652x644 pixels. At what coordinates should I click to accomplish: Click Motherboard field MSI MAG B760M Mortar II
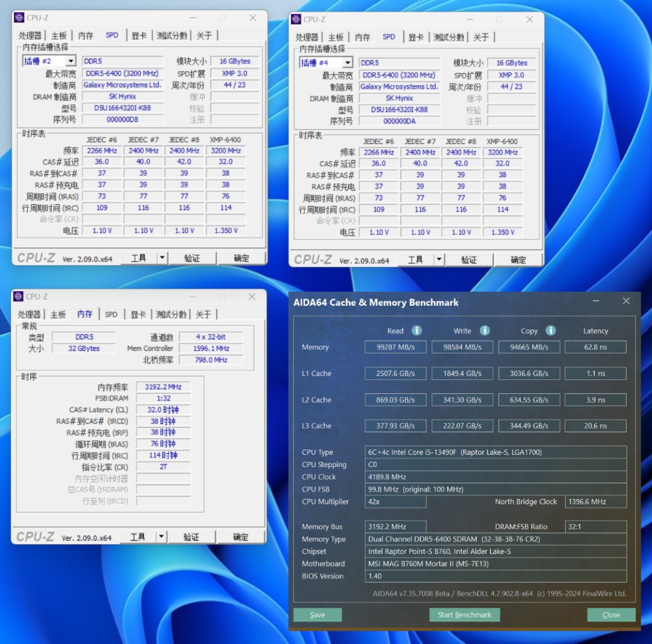[x=496, y=564]
